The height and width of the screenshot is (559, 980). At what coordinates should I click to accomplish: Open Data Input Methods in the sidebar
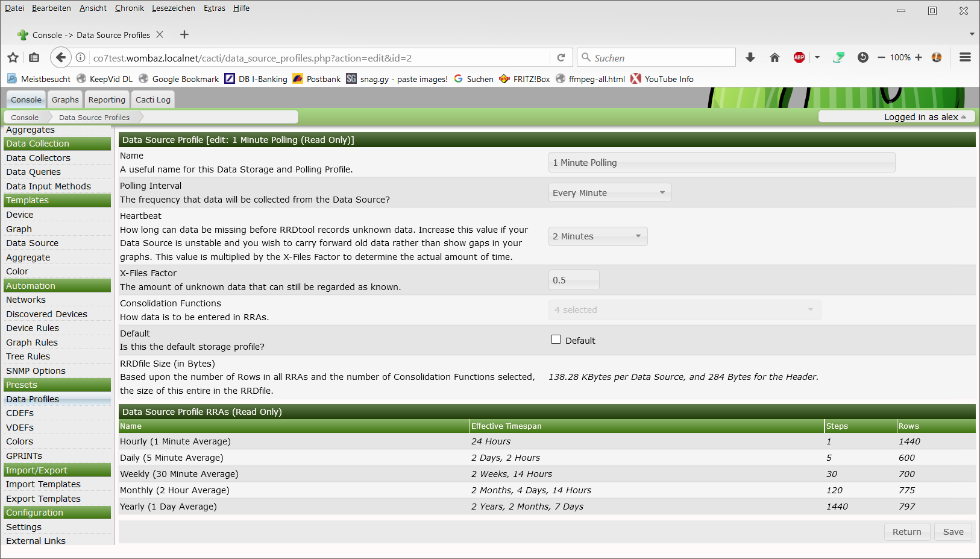48,186
